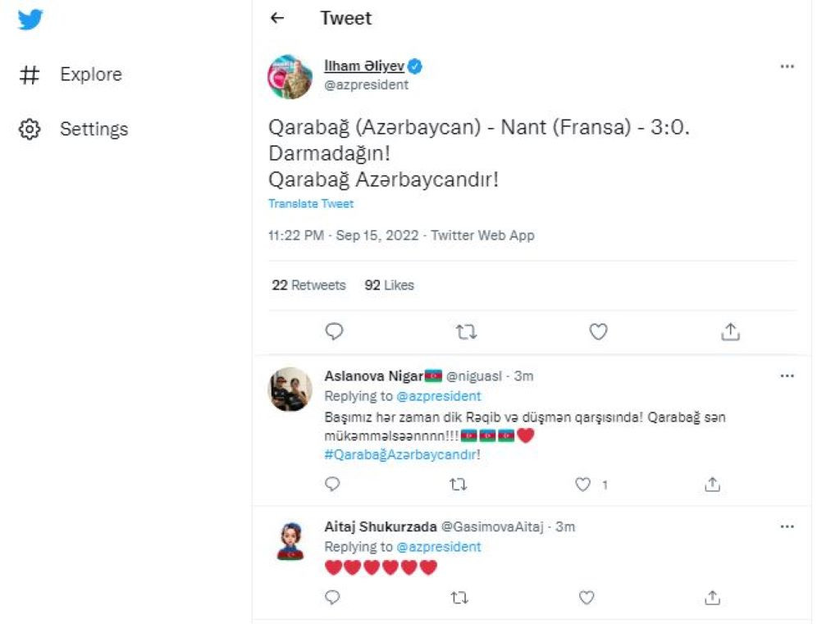
Task: Retweet the main Qarabağ tweet
Action: click(x=466, y=332)
